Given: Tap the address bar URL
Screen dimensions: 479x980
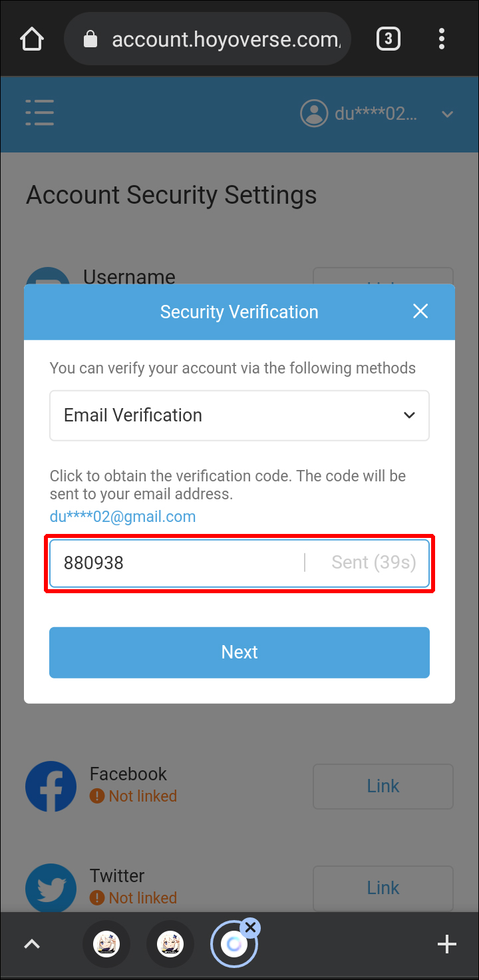Looking at the screenshot, I should tap(226, 39).
